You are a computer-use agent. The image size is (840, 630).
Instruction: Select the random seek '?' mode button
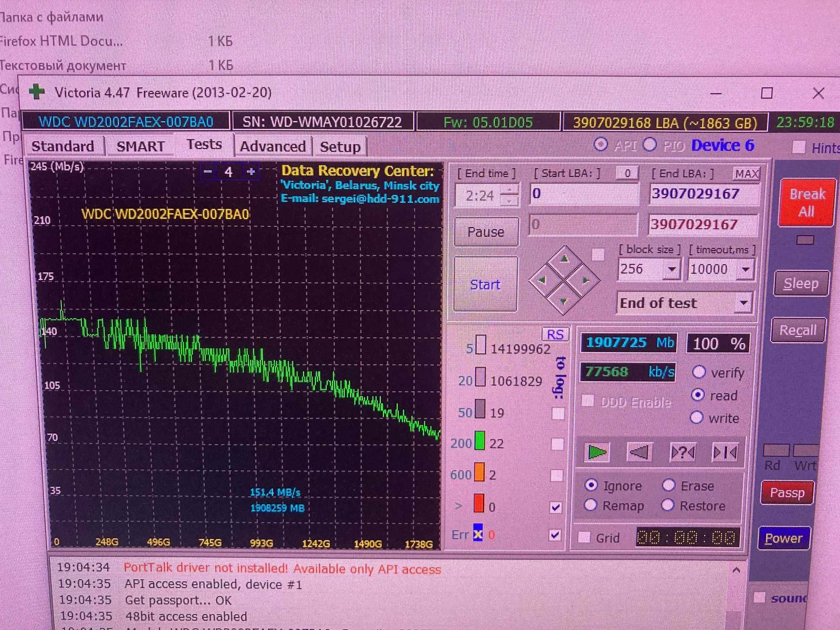pos(682,452)
